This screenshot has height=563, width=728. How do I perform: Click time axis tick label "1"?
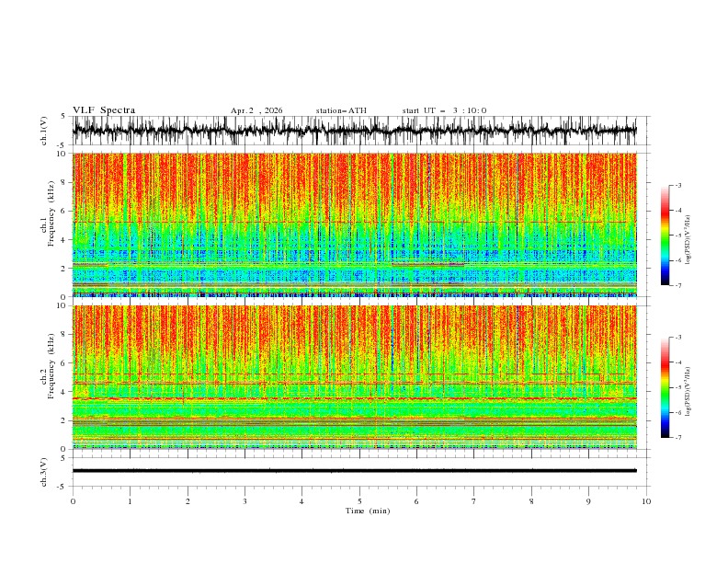[130, 501]
